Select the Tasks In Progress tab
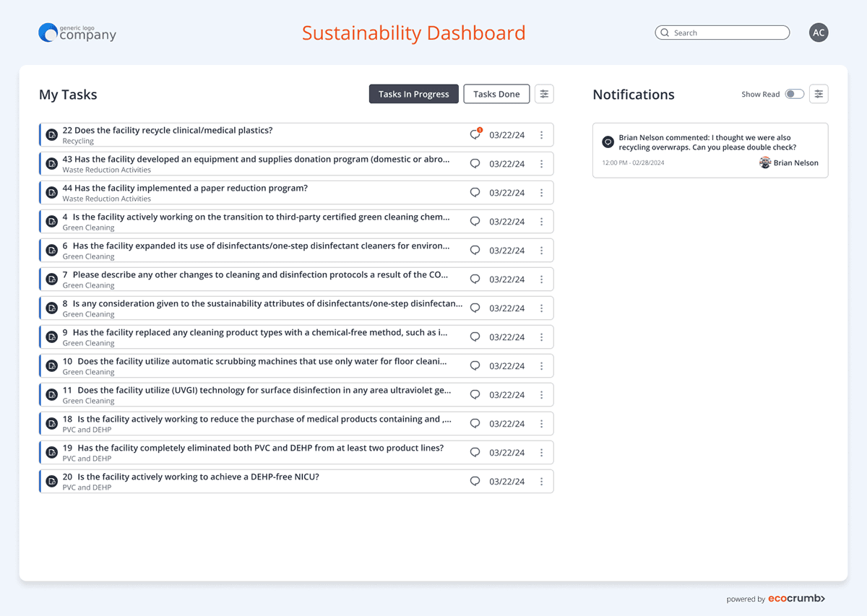 (413, 94)
